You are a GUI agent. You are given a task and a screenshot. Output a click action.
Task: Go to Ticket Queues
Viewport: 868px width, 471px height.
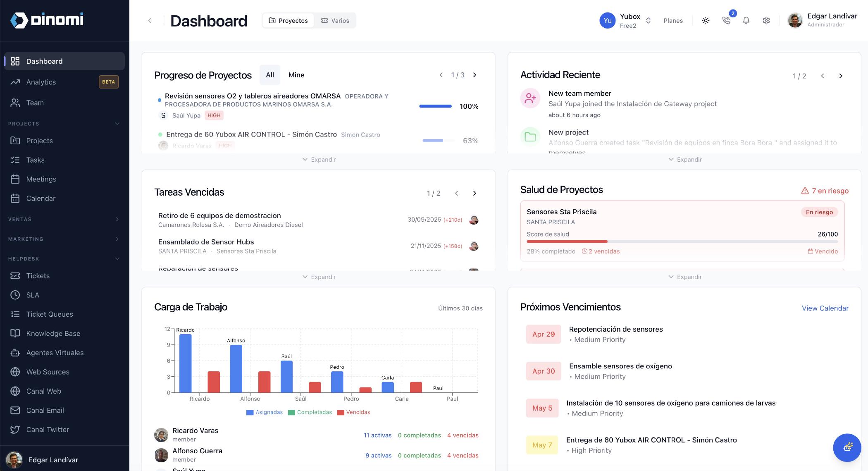coord(64,314)
